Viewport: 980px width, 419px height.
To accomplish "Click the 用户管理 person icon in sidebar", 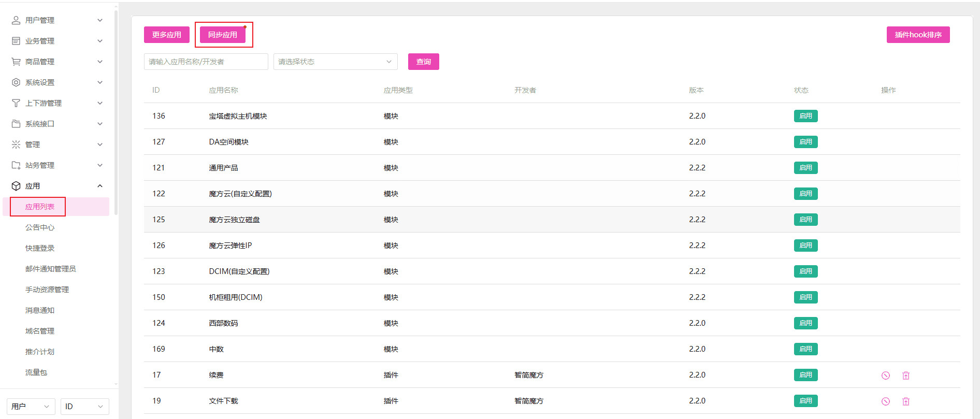I will pyautogui.click(x=16, y=20).
